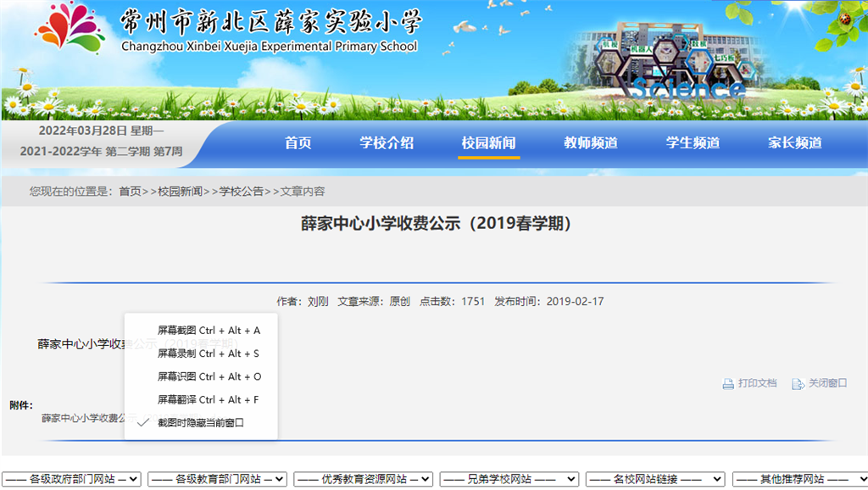Expand the 兄弟学校网站 dropdown
Screen dimensions: 868x490
(x=509, y=479)
